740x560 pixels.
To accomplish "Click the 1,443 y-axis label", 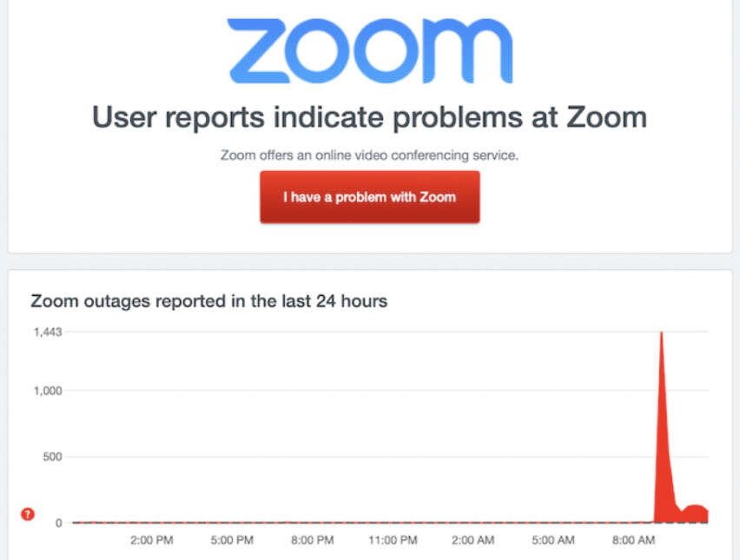I will 46,332.
